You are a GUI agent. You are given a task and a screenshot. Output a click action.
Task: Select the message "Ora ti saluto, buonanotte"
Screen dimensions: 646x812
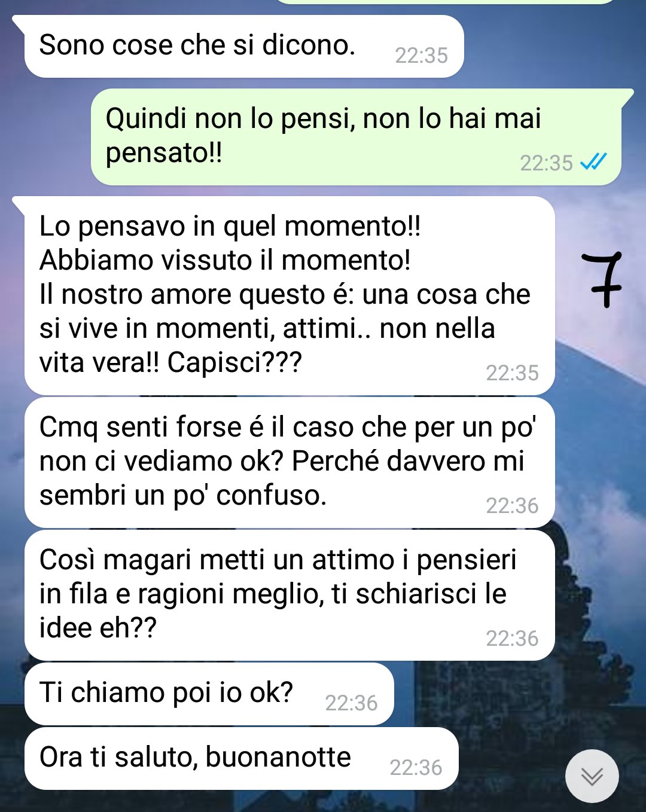(242, 758)
